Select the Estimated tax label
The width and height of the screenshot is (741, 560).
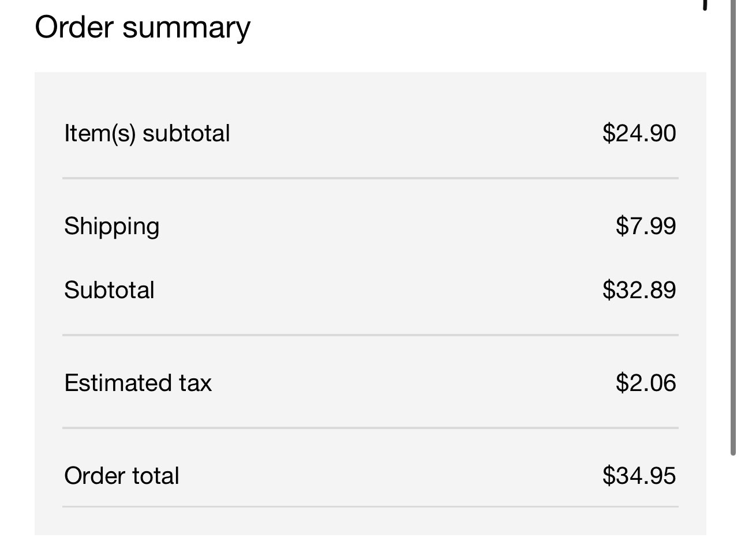[x=138, y=383]
